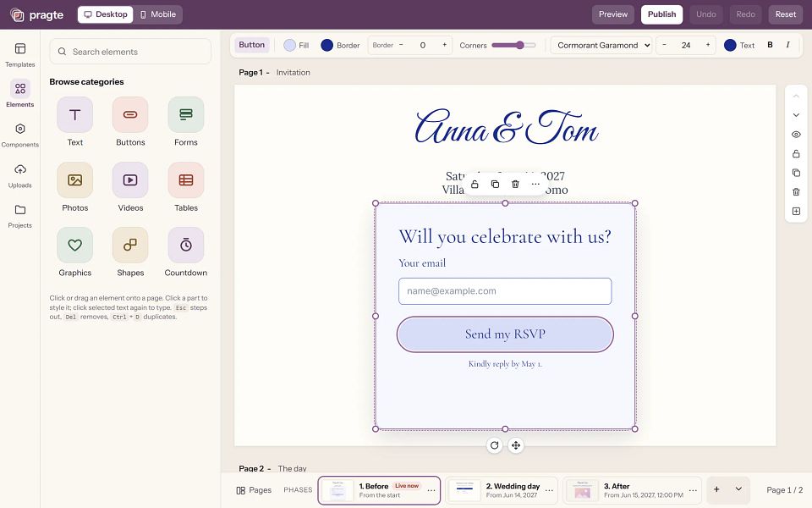The width and height of the screenshot is (812, 508).
Task: Choose the Photos element category
Action: 75,187
